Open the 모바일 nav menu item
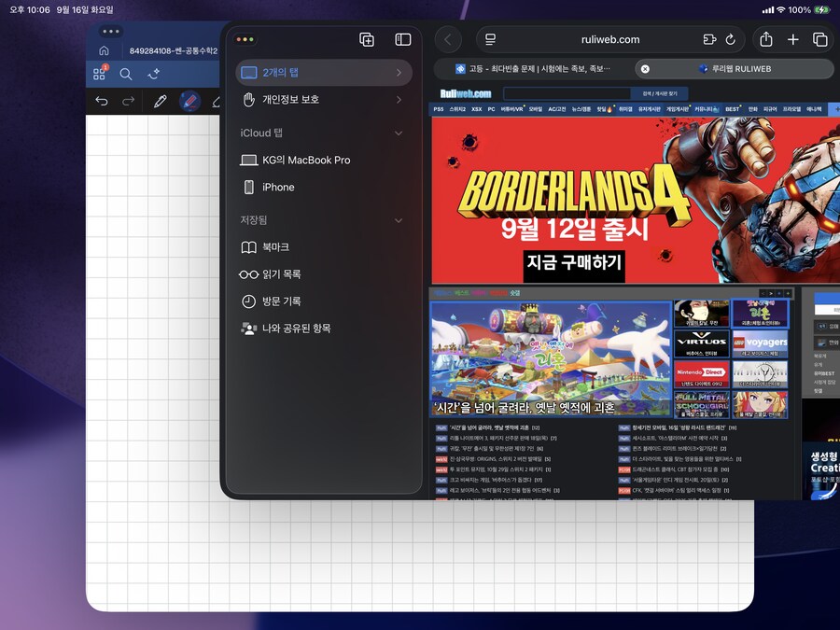The height and width of the screenshot is (630, 840). pos(535,109)
